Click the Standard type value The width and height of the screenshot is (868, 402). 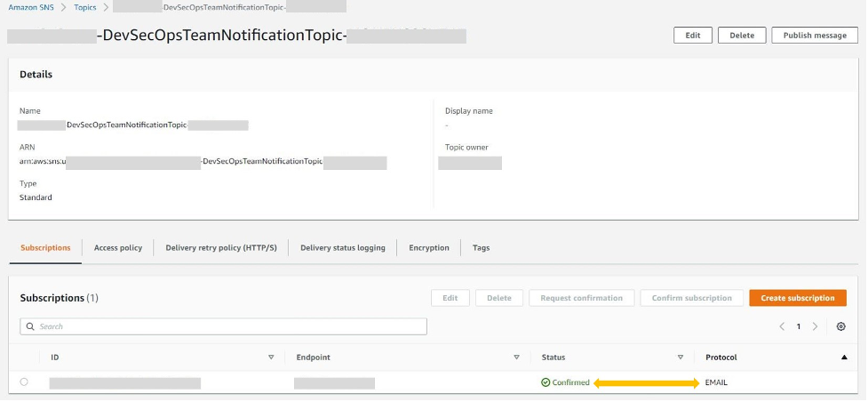(36, 198)
